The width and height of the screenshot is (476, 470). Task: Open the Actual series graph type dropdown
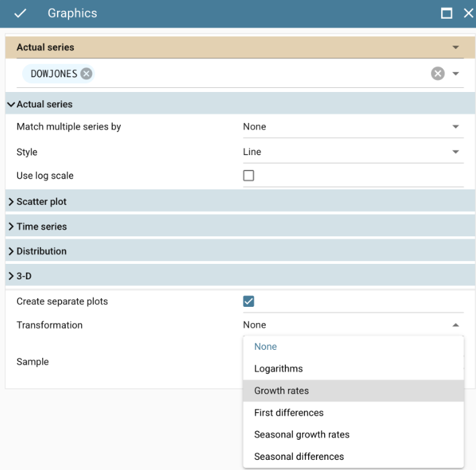456,48
